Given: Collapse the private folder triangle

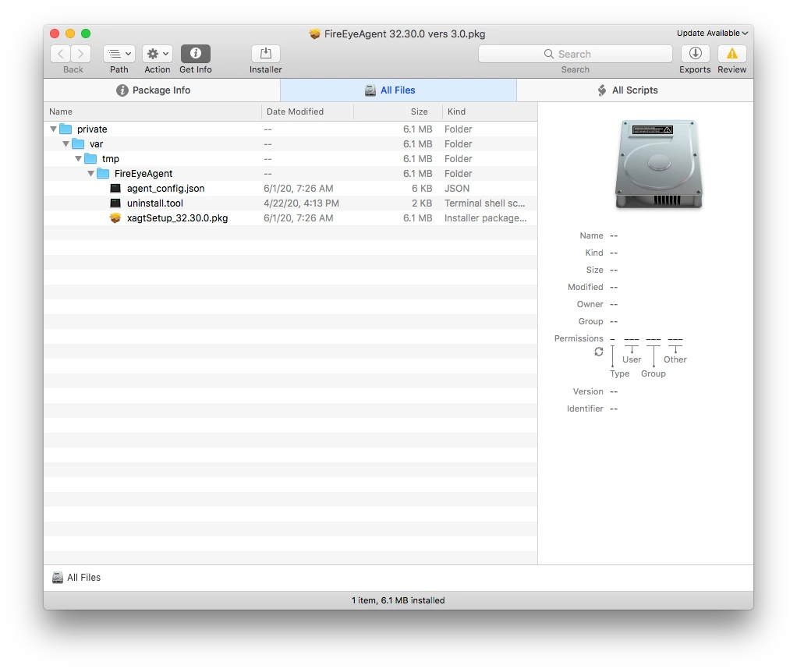Looking at the screenshot, I should pyautogui.click(x=53, y=129).
